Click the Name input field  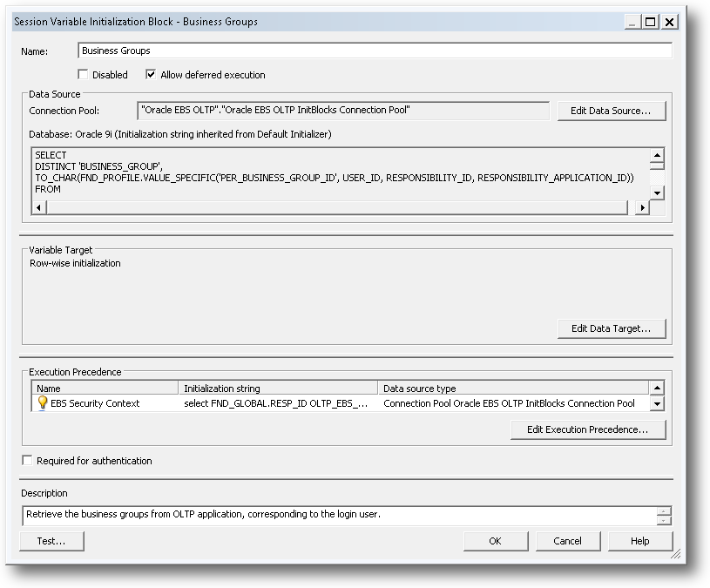click(375, 51)
